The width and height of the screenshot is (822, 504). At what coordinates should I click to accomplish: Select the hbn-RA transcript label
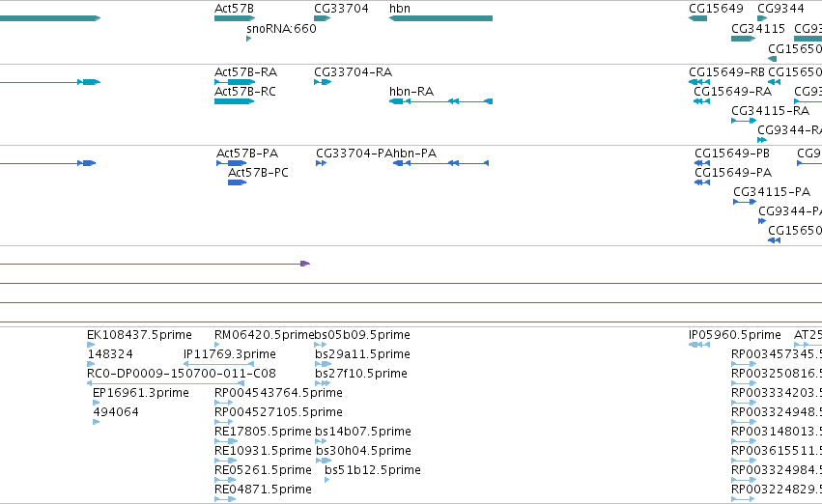(411, 91)
